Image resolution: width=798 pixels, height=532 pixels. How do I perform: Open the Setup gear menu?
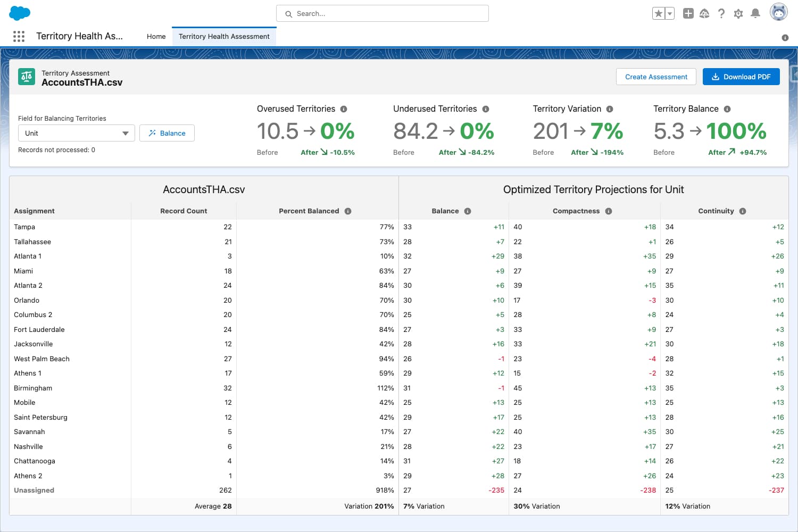[738, 14]
